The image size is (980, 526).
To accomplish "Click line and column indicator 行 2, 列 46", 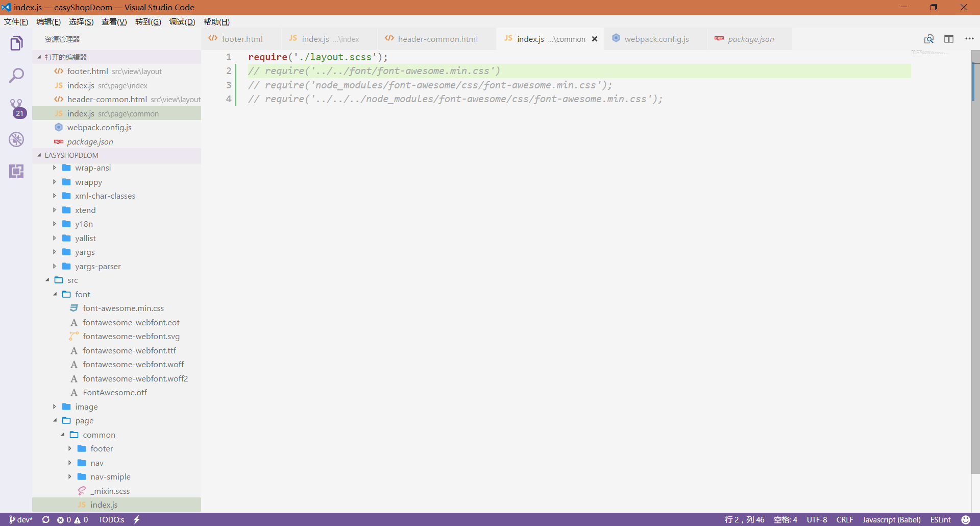I will click(745, 519).
